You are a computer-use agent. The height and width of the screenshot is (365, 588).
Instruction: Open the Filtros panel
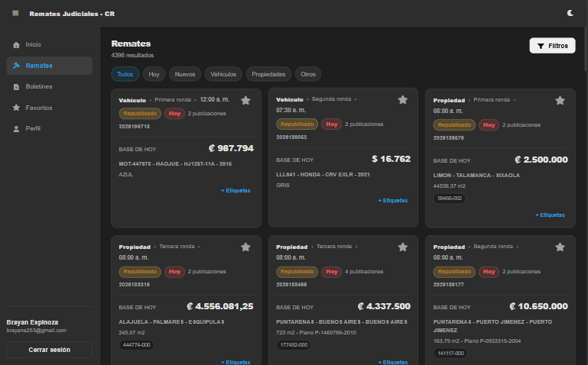pyautogui.click(x=552, y=46)
